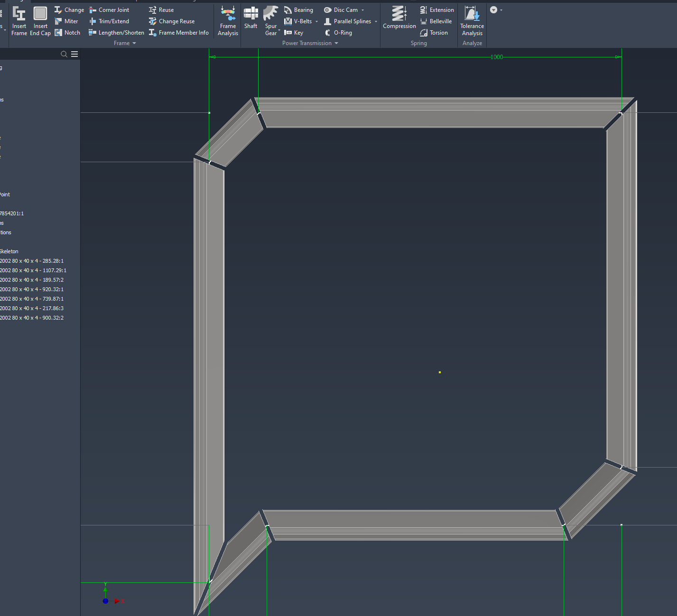Open the Power Transmission panel expander
Viewport: 677px width, 616px height.
pos(336,43)
